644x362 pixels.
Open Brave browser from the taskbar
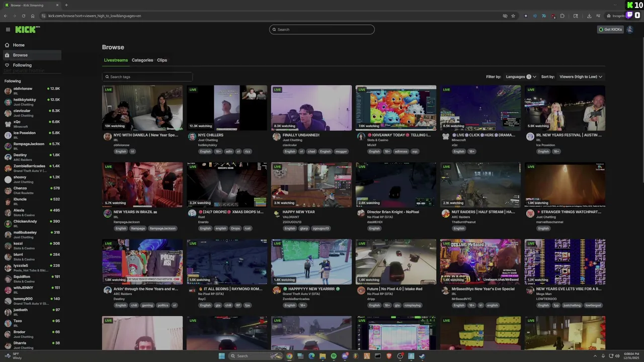pyautogui.click(x=389, y=356)
